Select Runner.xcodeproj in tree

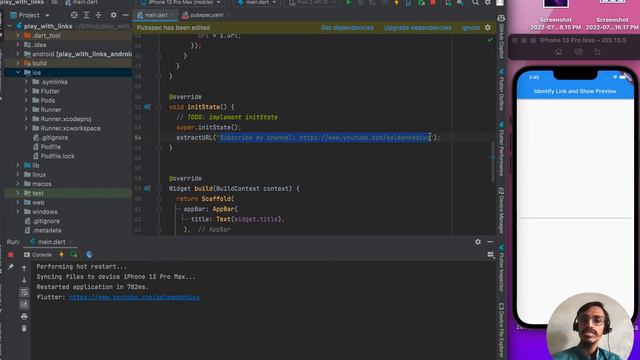point(65,119)
